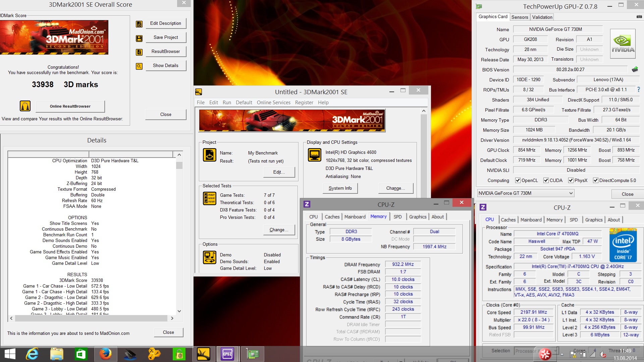Open the Processor selection dropdown in CPU-Z
The image size is (644, 362).
536,351
